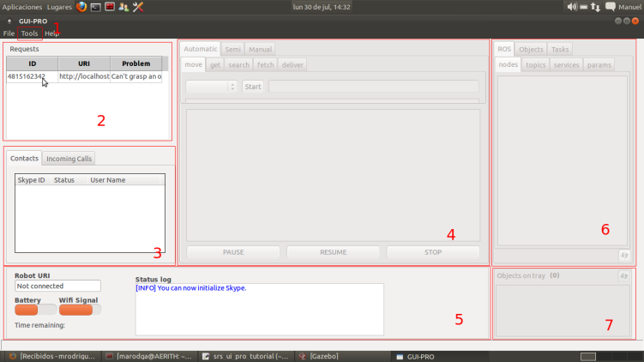Screen dimensions: 644x362
Task: Launch Firefox from the top panel
Action: (81, 6)
